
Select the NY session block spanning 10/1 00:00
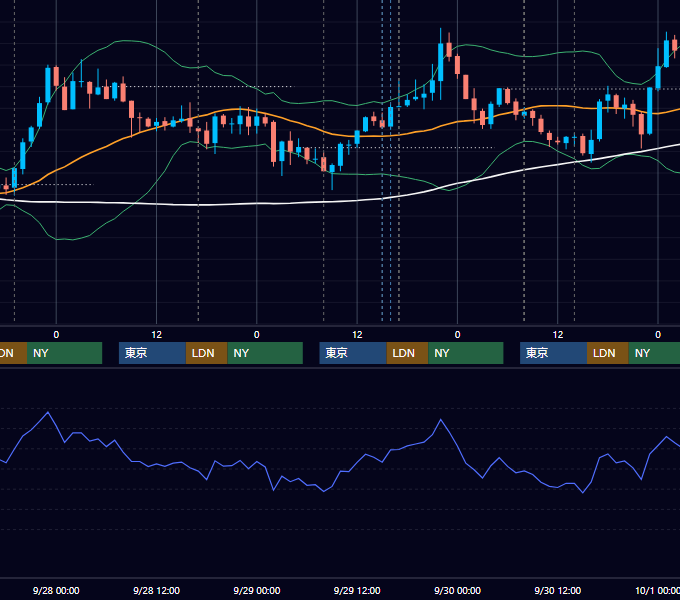pyautogui.click(x=654, y=353)
